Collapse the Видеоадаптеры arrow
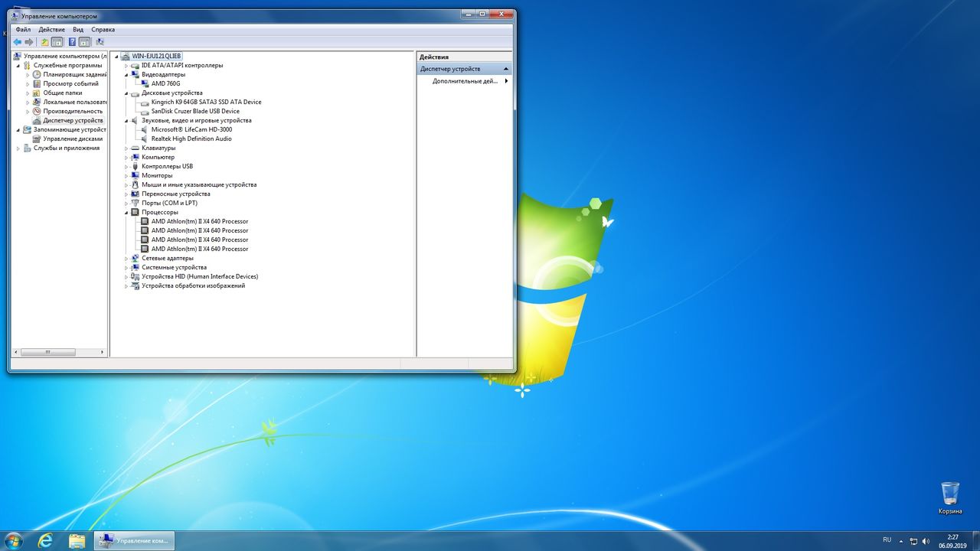Viewport: 980px width, 551px height. [x=126, y=74]
